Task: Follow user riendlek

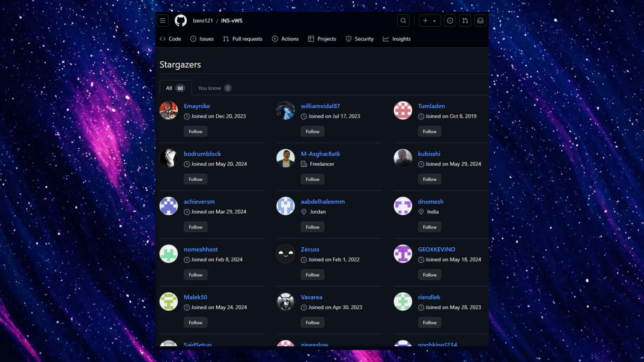Action: coord(430,323)
